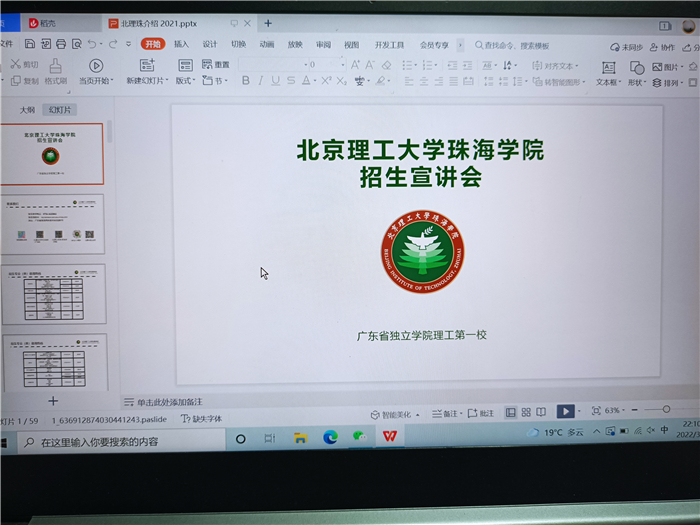The image size is (700, 525).
Task: Click the Copy (复制) icon
Action: click(16, 81)
